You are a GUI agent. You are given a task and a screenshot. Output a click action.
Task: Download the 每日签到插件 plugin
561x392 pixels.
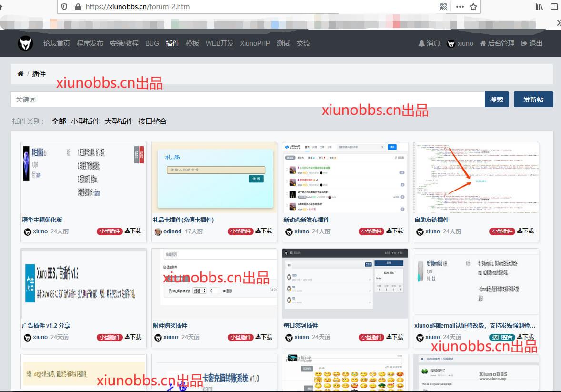click(395, 337)
